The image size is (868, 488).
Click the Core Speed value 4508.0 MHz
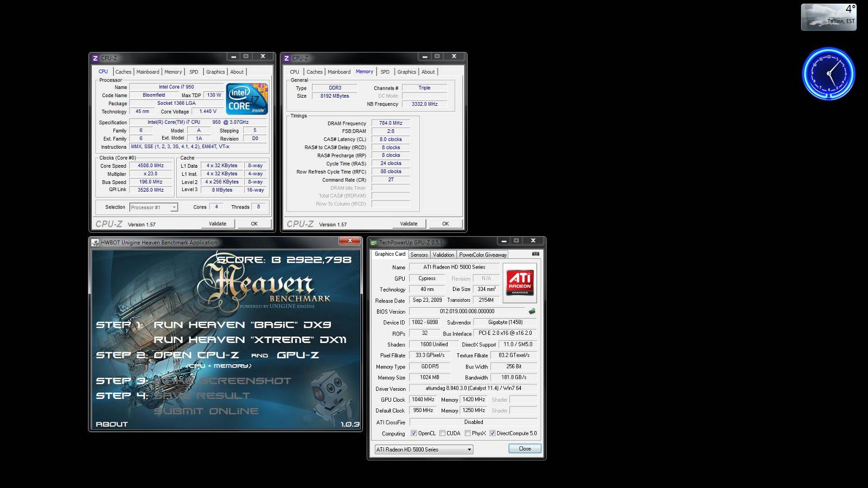(x=151, y=166)
